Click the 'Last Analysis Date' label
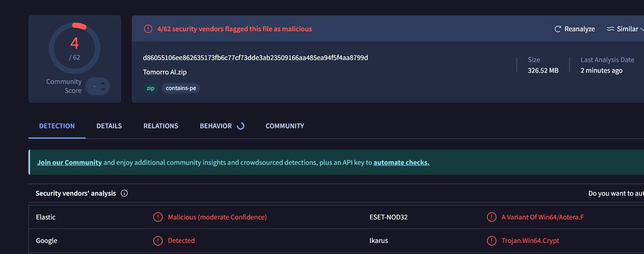The height and width of the screenshot is (254, 644). tap(608, 60)
